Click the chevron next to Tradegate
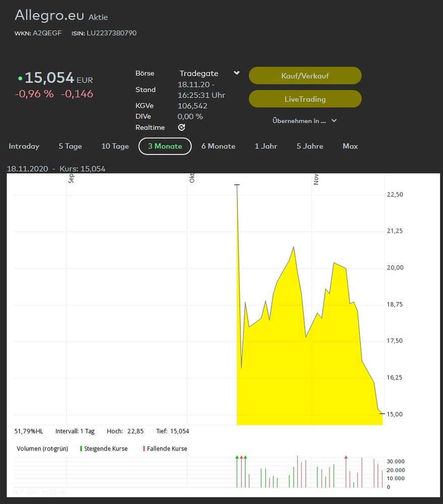Image resolution: width=443 pixels, height=504 pixels. (237, 74)
